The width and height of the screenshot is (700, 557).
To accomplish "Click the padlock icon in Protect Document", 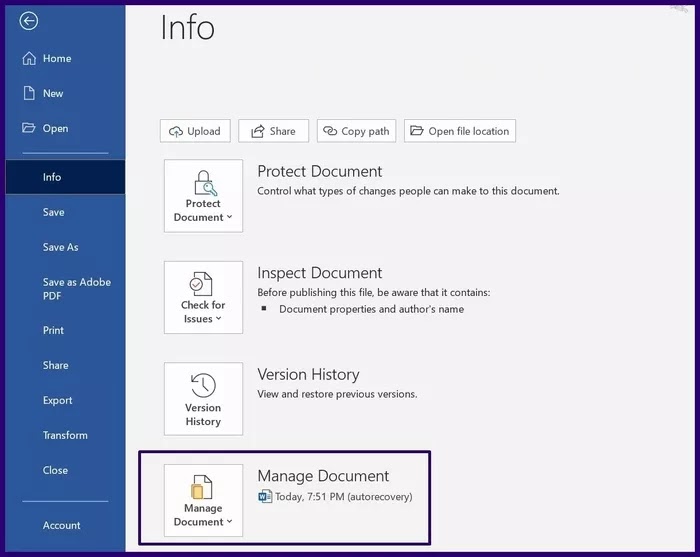I will coord(205,183).
